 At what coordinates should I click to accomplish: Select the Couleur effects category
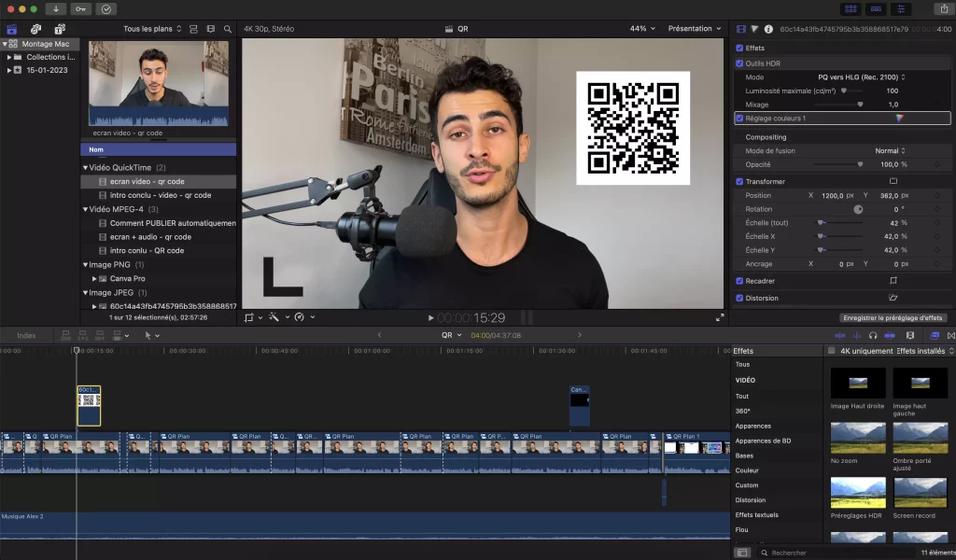point(747,470)
